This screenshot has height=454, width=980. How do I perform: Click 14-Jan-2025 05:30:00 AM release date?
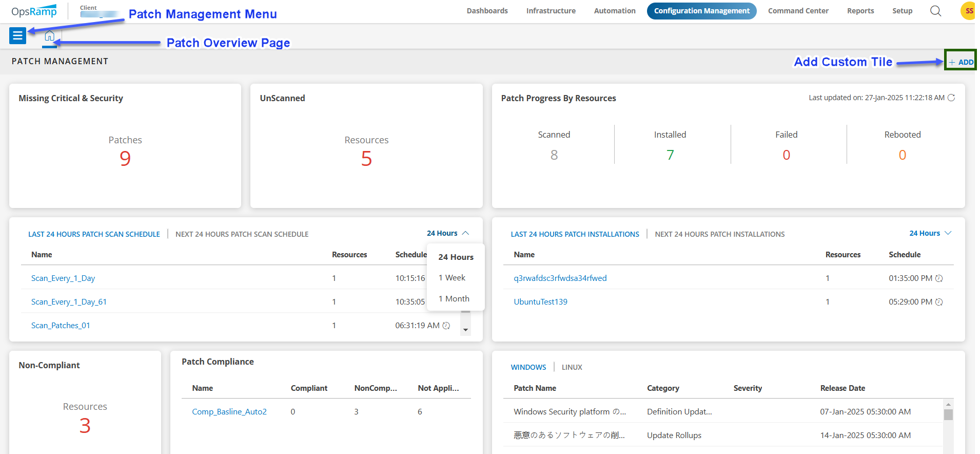click(x=865, y=436)
